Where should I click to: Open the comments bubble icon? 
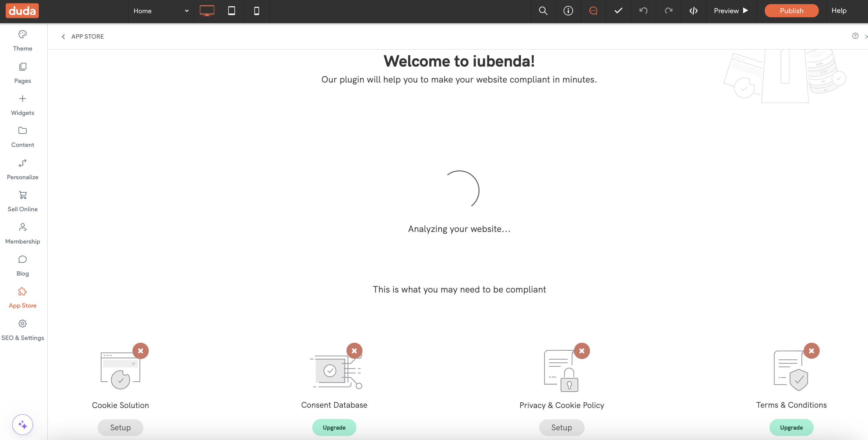[x=593, y=11]
